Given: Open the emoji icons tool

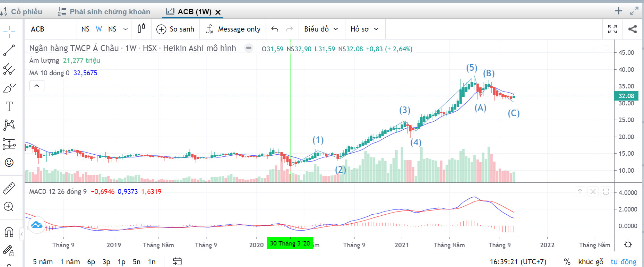Looking at the screenshot, I should click(9, 162).
